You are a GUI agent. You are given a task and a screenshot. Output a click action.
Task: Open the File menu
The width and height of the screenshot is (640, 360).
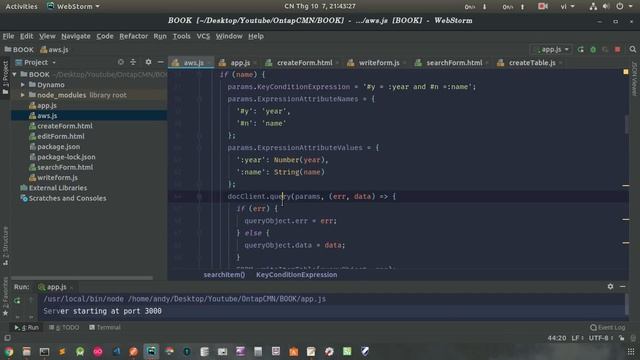click(8, 36)
